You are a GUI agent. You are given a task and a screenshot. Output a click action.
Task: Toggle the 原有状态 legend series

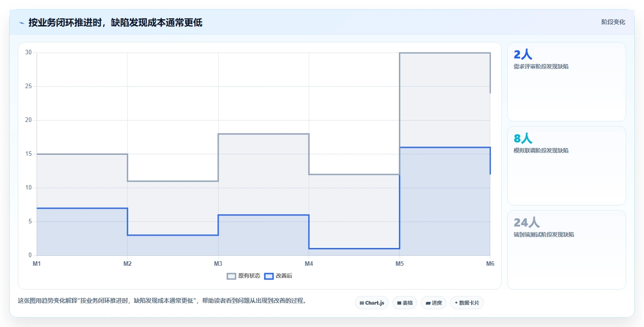244,276
